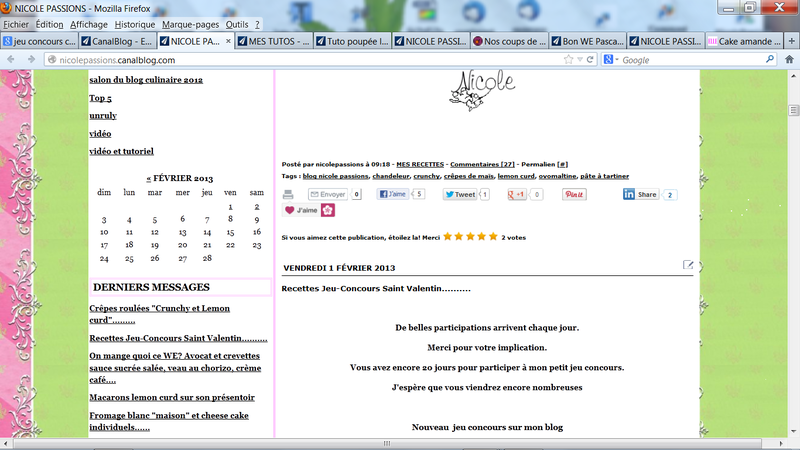Open the Outils menu
This screenshot has width=800, height=450.
point(237,24)
